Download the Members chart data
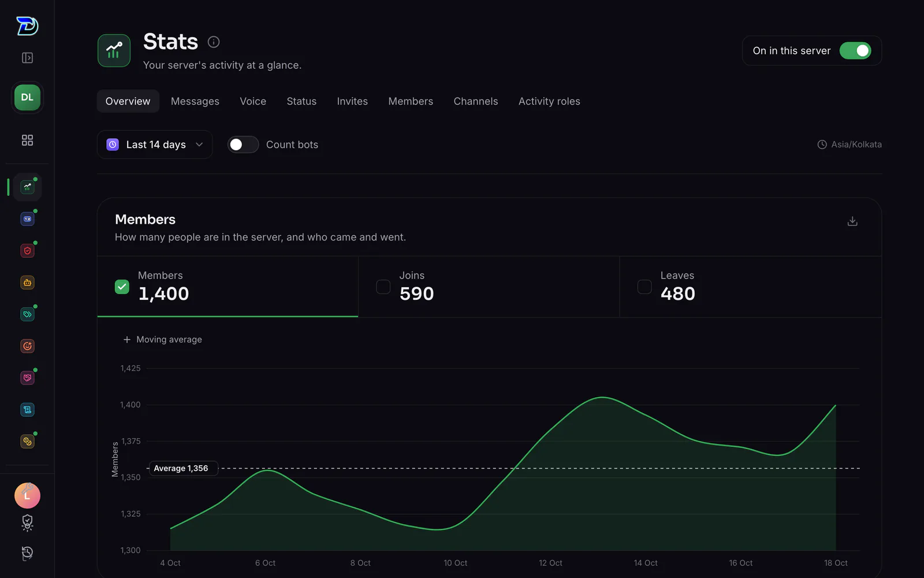This screenshot has width=924, height=578. coord(852,221)
